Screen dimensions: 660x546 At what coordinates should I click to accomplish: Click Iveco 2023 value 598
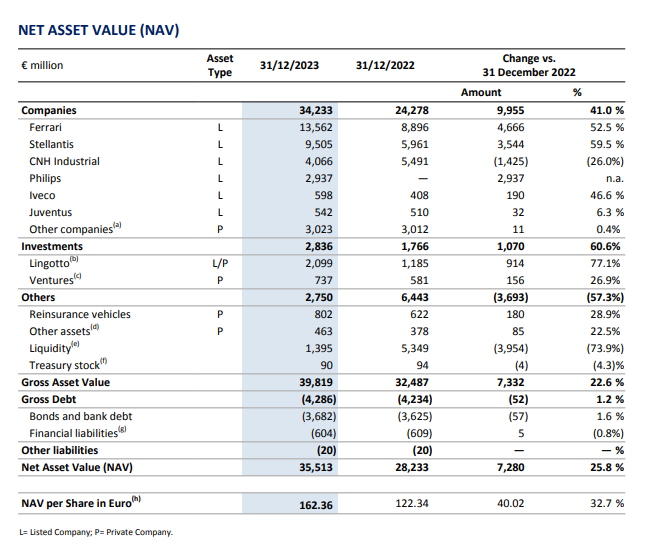coord(323,195)
